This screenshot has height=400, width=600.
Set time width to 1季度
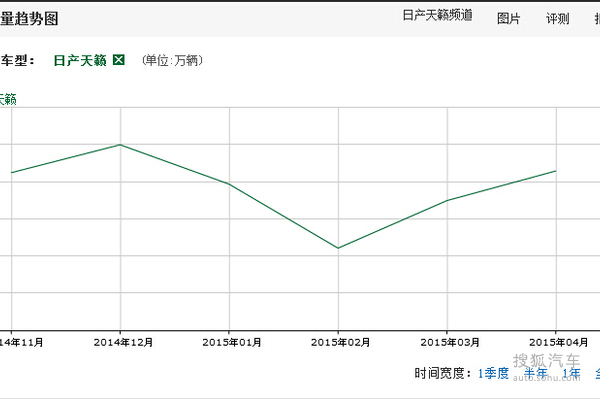click(x=493, y=373)
